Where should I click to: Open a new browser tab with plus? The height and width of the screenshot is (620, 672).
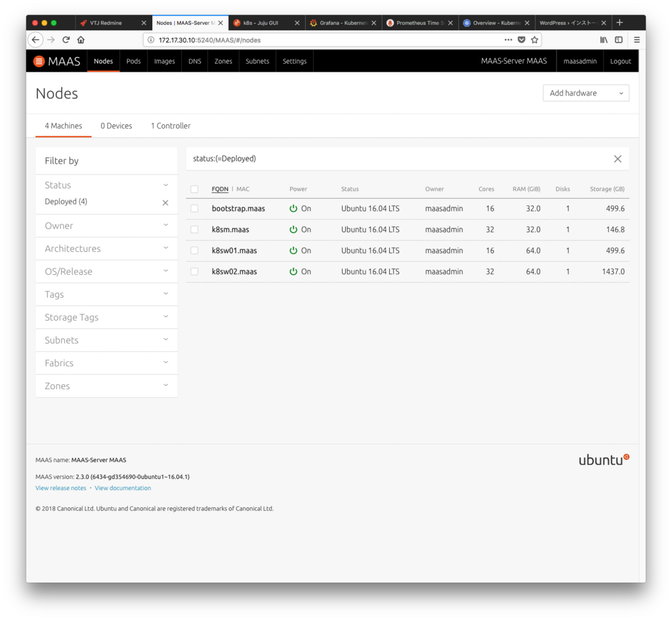tap(619, 22)
